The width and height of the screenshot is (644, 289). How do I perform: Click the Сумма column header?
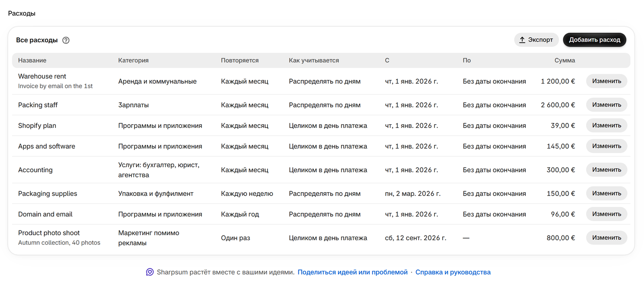tap(565, 60)
